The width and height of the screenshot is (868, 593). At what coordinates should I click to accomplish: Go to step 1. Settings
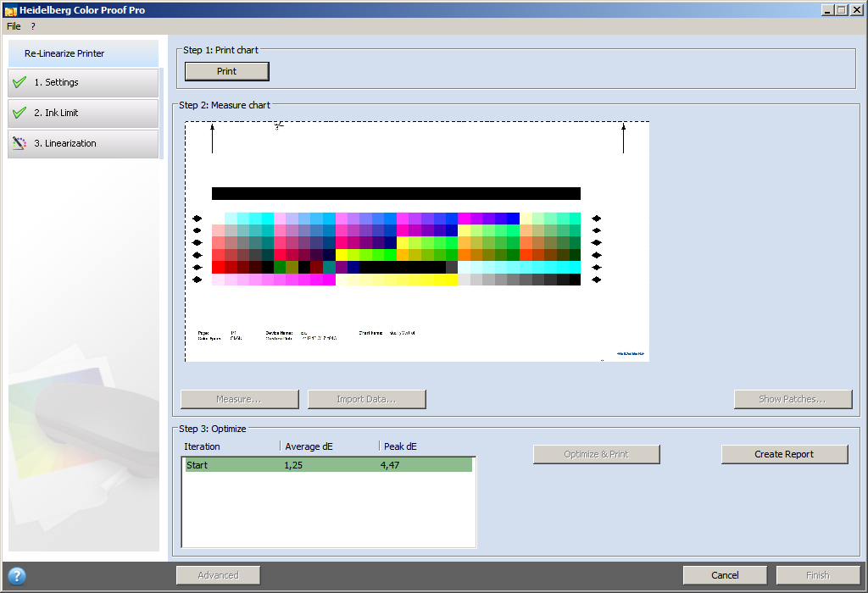(83, 82)
